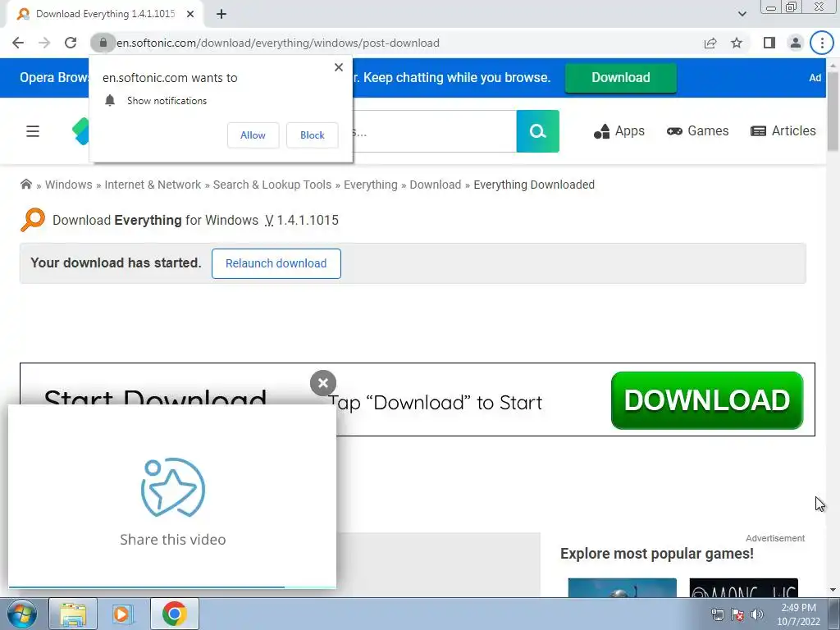Open the Windows breadcrumb link
This screenshot has width=840, height=630.
69,185
